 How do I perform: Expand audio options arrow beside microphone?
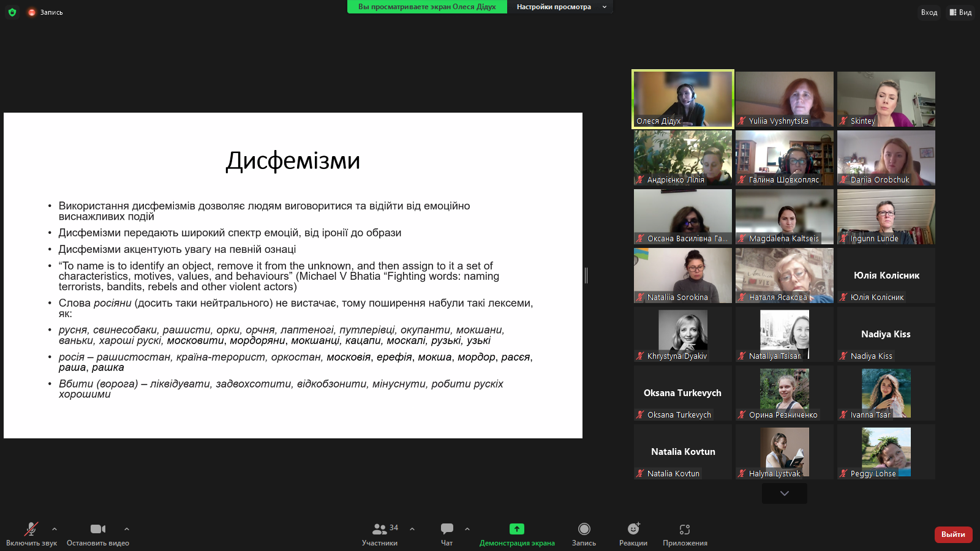pos(55,529)
